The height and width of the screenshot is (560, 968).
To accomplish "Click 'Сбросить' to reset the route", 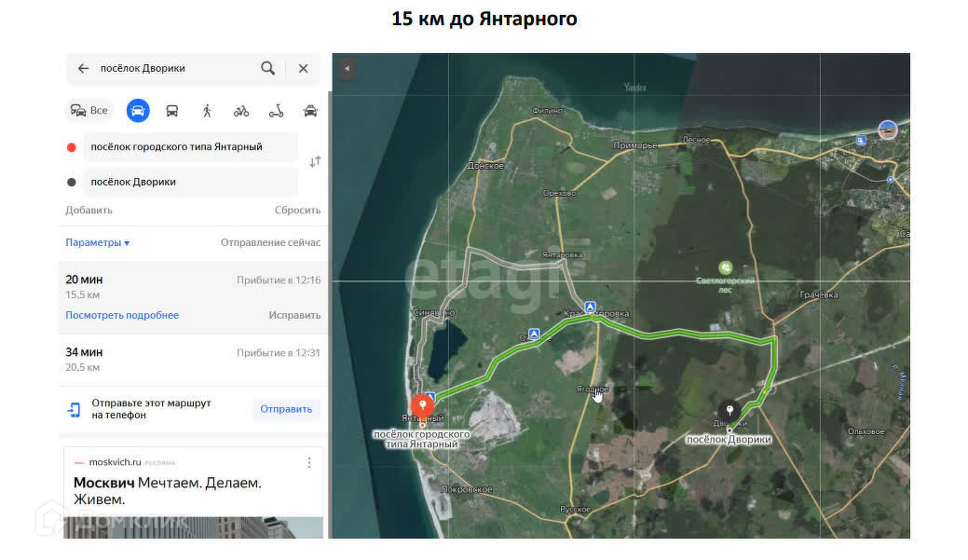I will (x=297, y=211).
